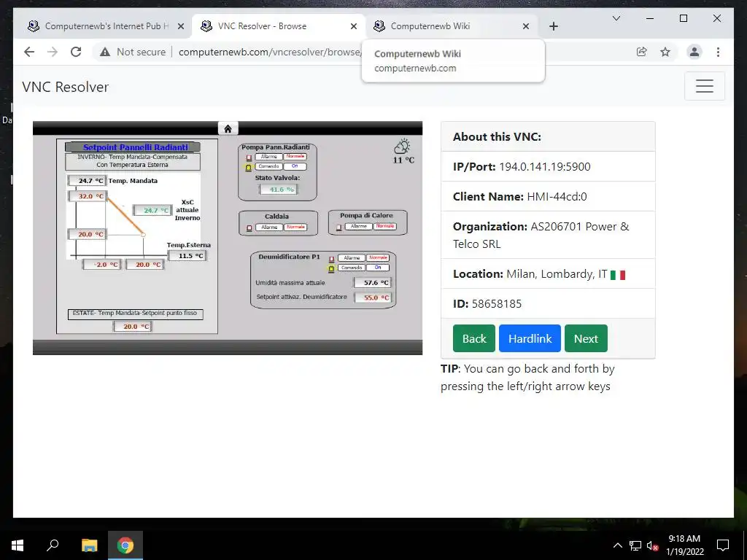
Task: Close the Computernewb's Internet Pub tab
Action: [181, 26]
